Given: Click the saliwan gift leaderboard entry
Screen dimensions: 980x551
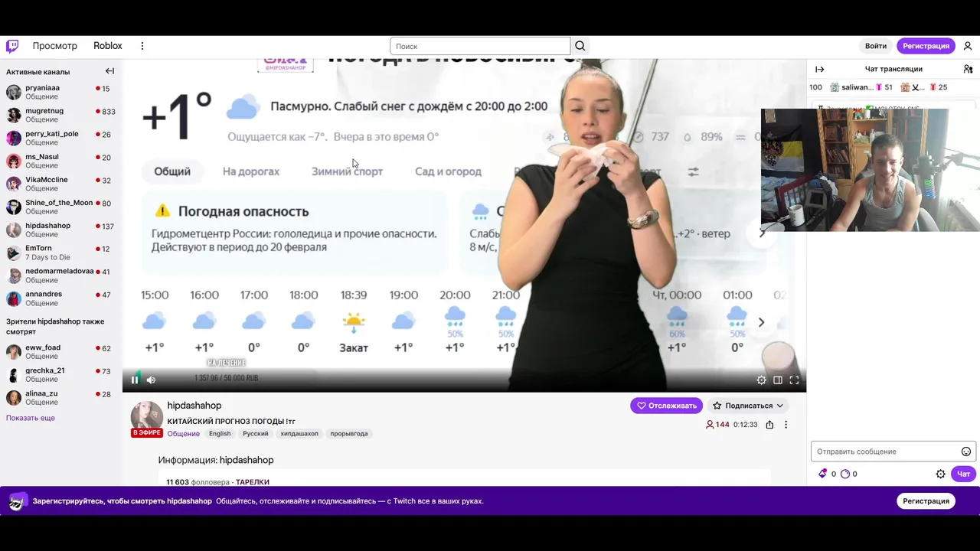Looking at the screenshot, I should 861,87.
